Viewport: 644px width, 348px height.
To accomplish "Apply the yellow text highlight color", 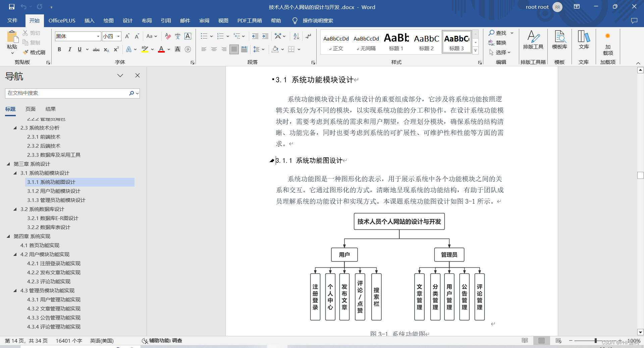I will [145, 50].
